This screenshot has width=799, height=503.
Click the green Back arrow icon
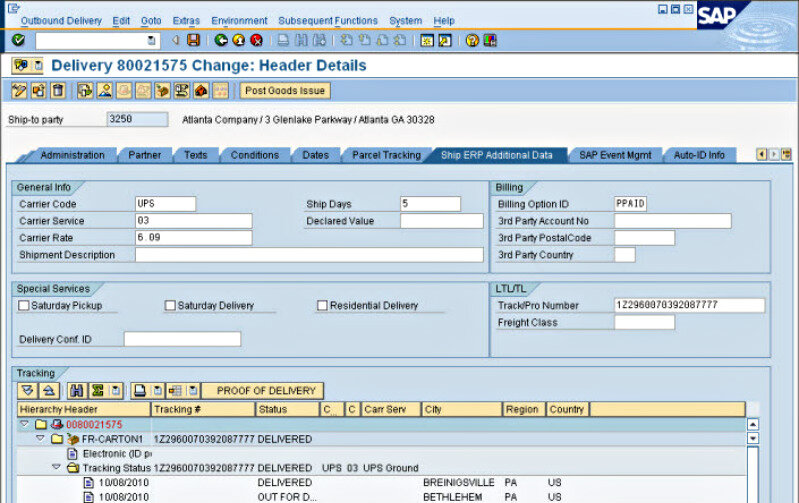220,40
